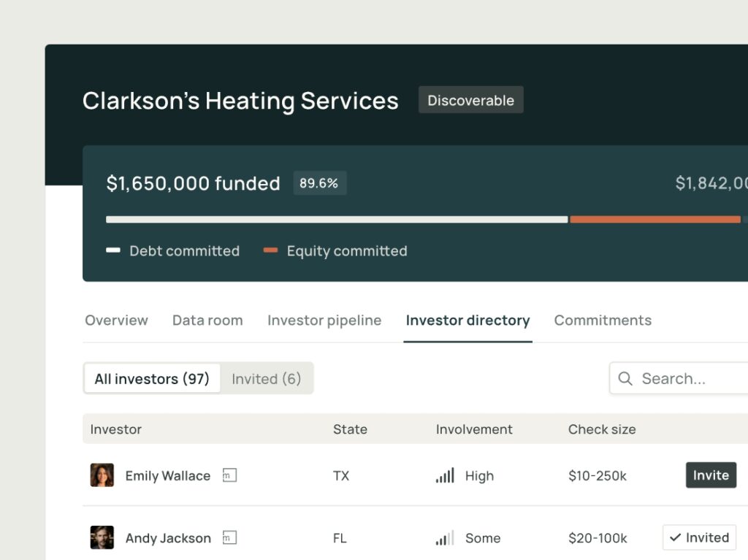Click Emily Wallace's profile avatar

102,475
